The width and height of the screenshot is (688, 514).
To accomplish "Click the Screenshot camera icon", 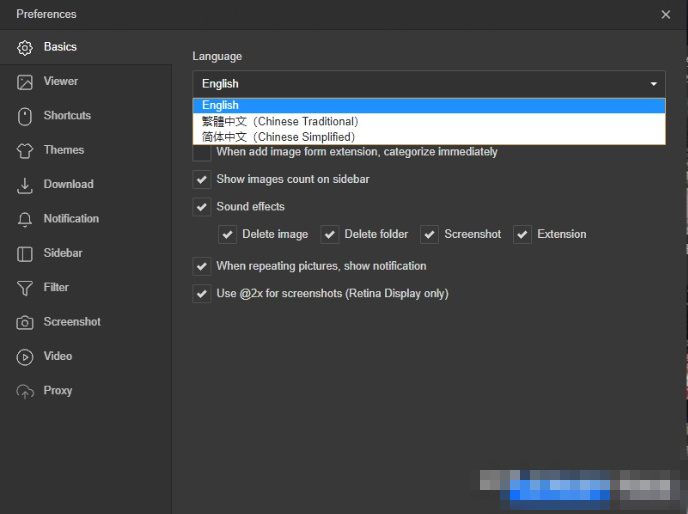I will click(25, 323).
